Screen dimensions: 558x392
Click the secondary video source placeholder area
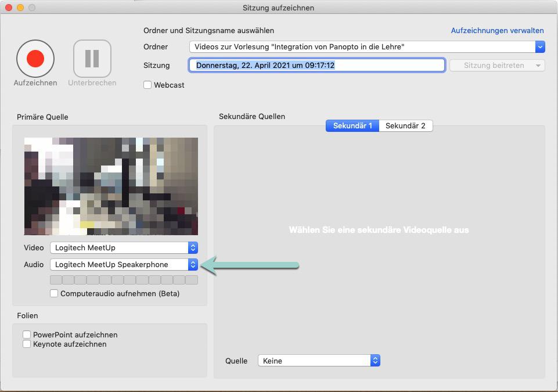(379, 230)
